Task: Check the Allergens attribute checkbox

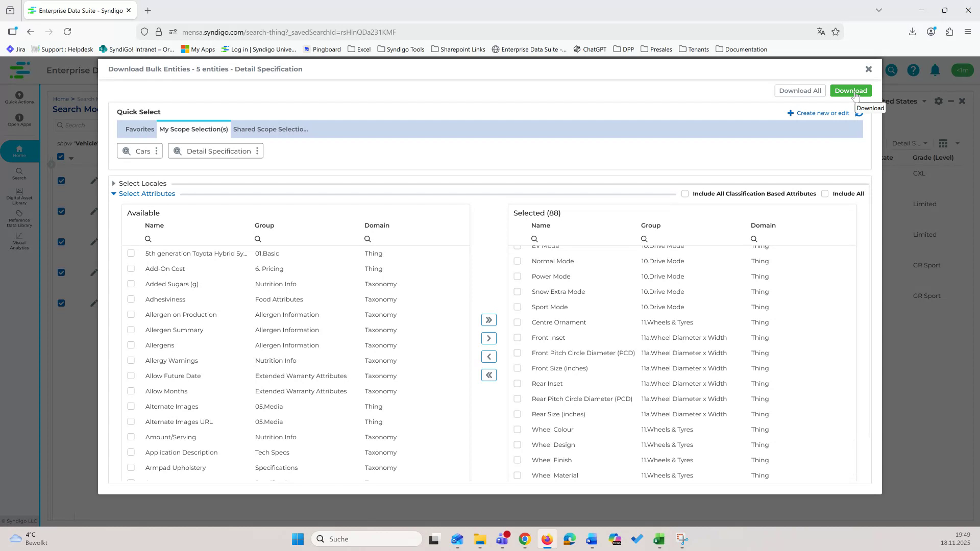Action: pos(131,345)
